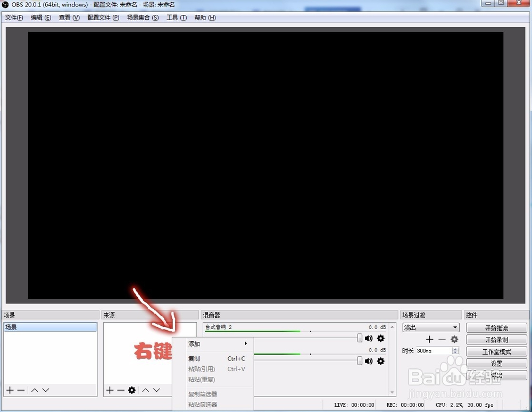The image size is (532, 412).
Task: Click second mixer channel volume slider handle
Action: [x=360, y=361]
